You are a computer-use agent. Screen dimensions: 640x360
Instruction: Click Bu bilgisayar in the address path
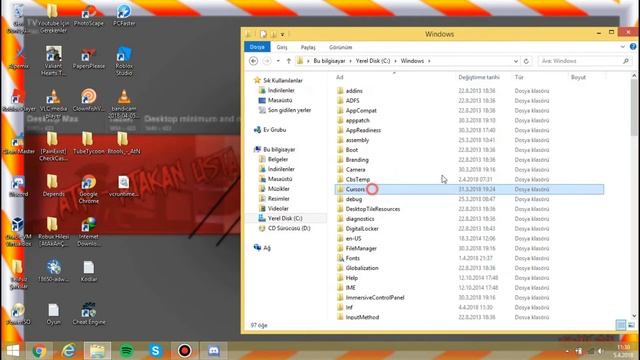[329, 61]
